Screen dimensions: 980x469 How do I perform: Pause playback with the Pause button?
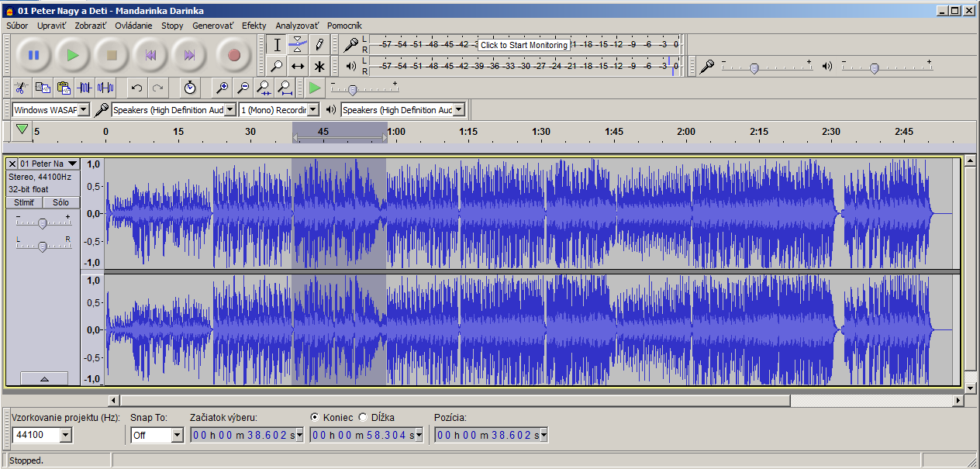pyautogui.click(x=33, y=55)
